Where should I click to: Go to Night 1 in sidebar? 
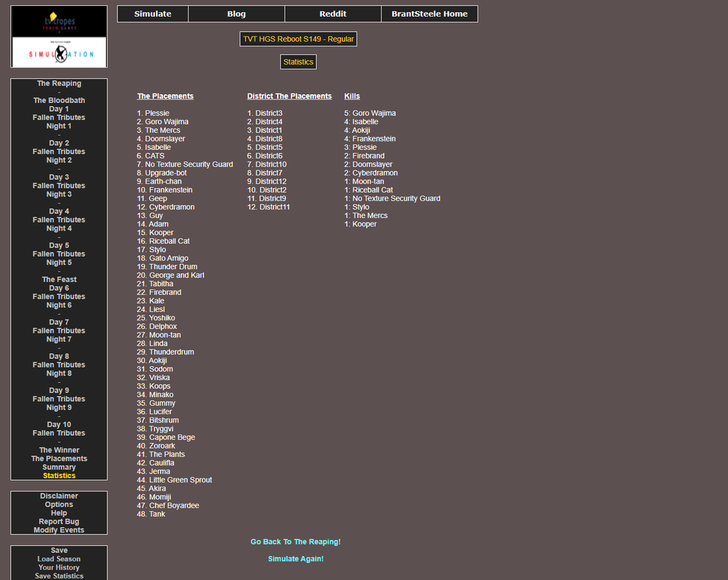point(59,126)
